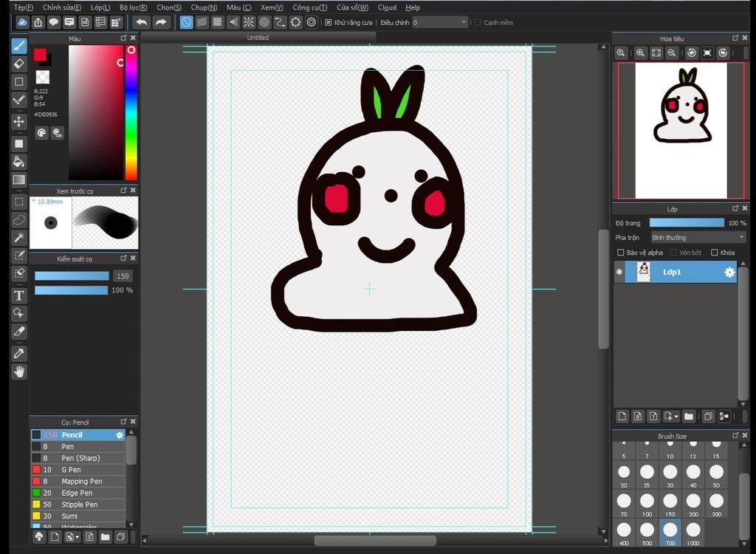The height and width of the screenshot is (554, 756).
Task: Flip canvas view in navigator
Action: tap(707, 53)
